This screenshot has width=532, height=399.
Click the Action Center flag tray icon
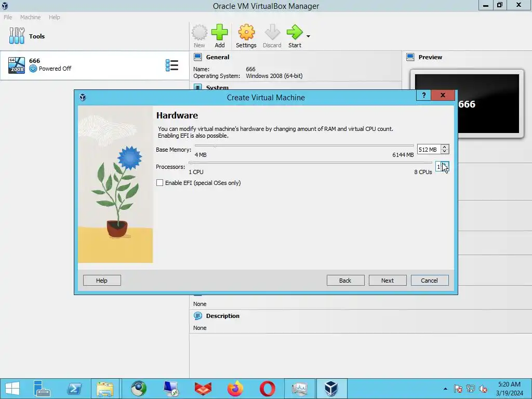[x=458, y=389]
